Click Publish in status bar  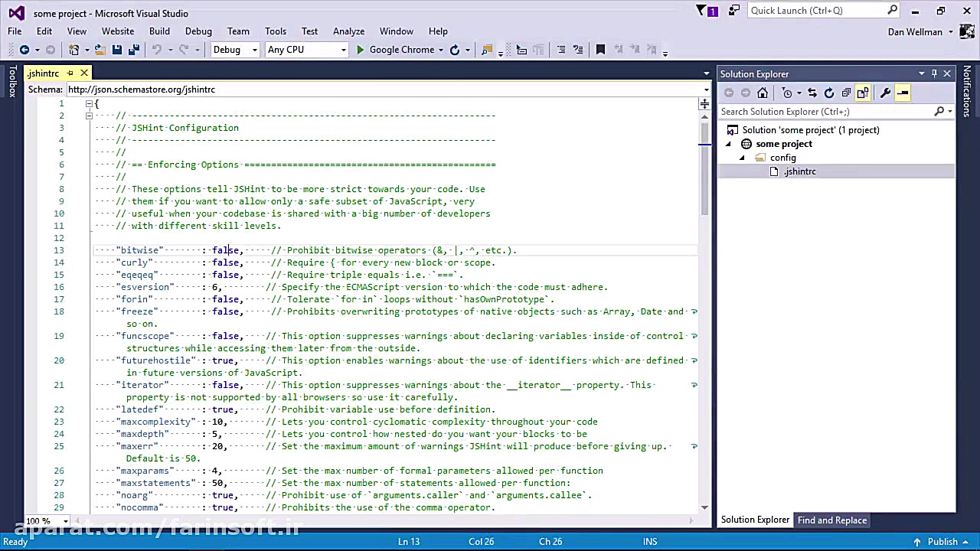942,542
